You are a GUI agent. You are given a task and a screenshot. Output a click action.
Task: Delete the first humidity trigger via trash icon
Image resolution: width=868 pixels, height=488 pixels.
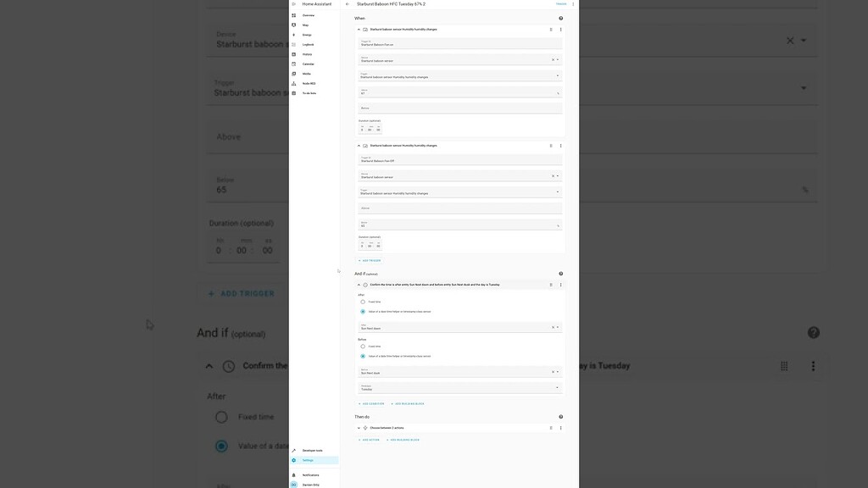pyautogui.click(x=551, y=29)
